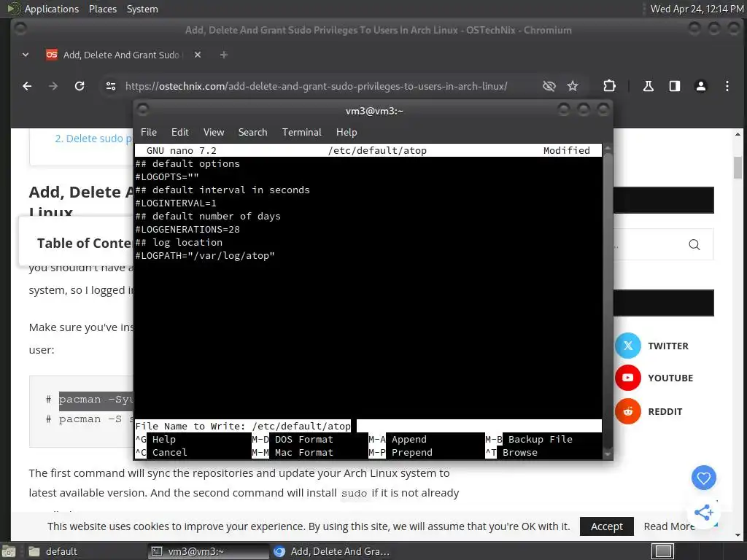Screen dimensions: 747x560
Task: Click the heart favorite button on the webpage
Action: coord(704,478)
